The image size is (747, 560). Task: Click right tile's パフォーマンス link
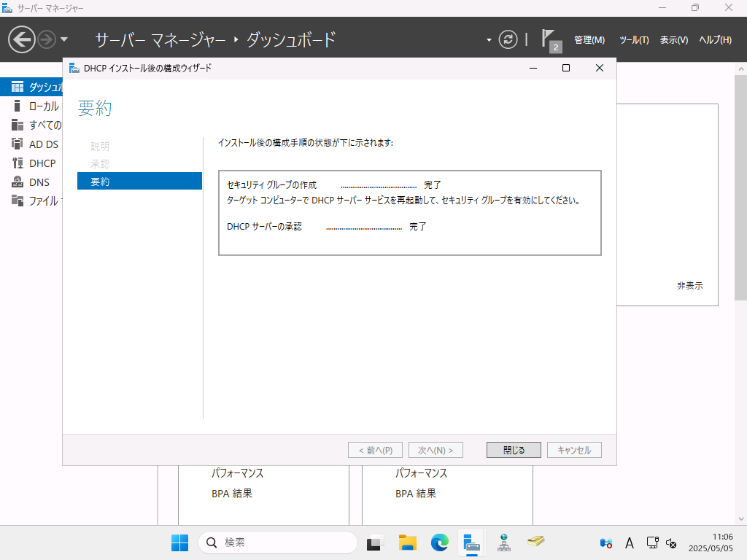tap(421, 473)
